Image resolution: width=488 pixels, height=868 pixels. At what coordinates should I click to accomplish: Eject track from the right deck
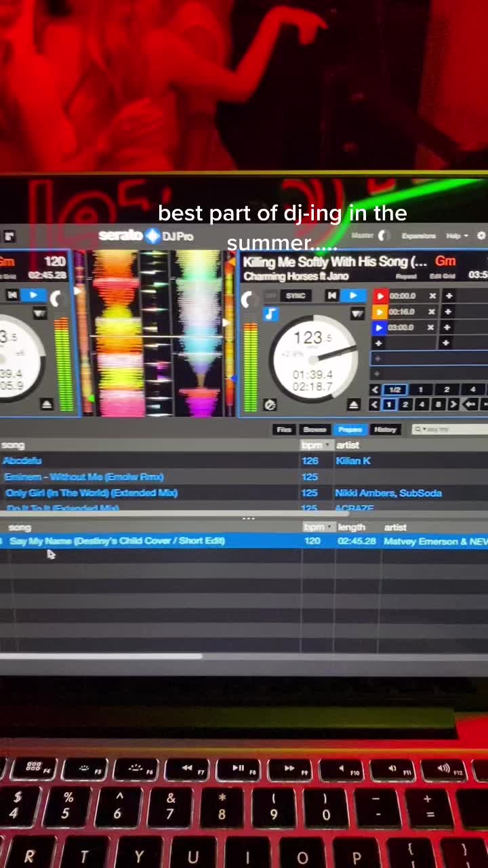point(353,405)
